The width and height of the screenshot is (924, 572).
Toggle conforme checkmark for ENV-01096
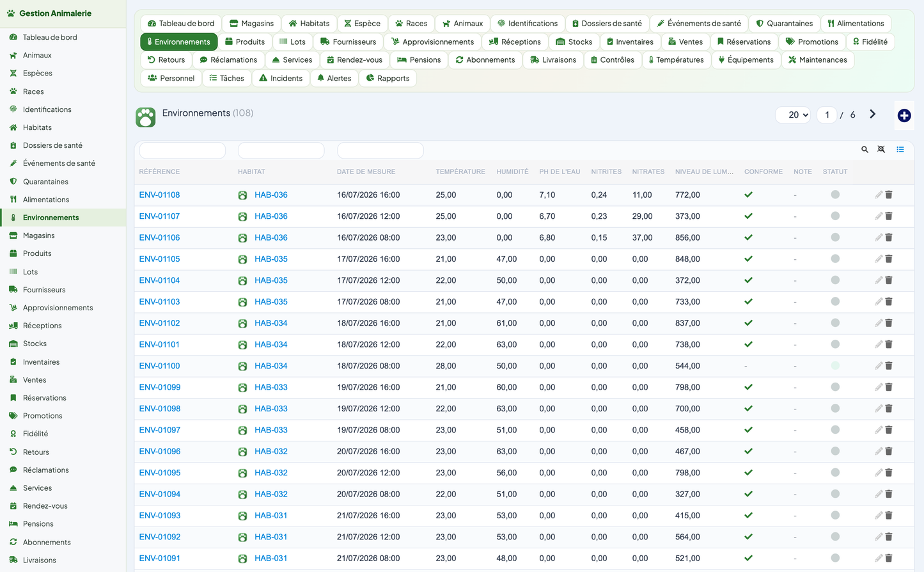(748, 451)
